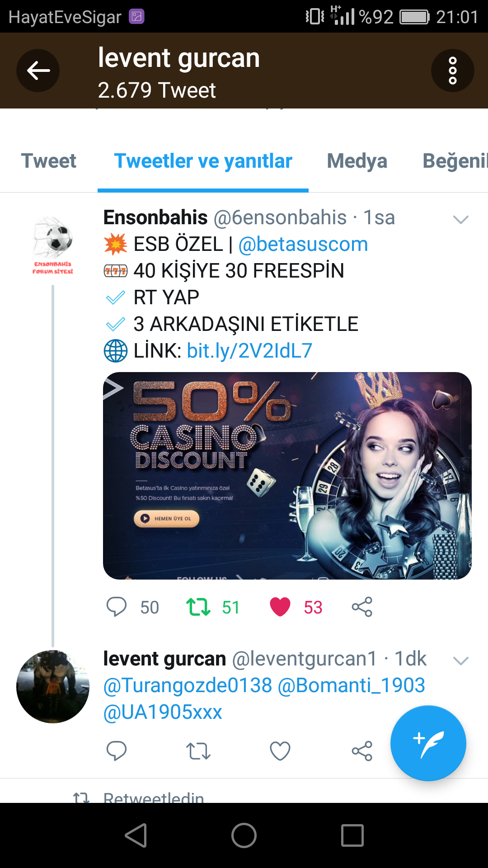
Task: Open the casino discount image
Action: 287,476
